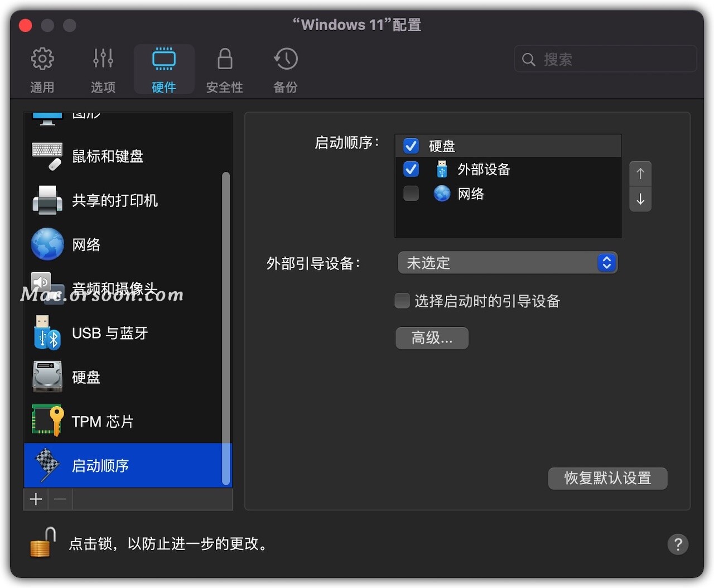Image resolution: width=714 pixels, height=588 pixels.
Task: Switch to the 备份 tab
Action: point(285,70)
